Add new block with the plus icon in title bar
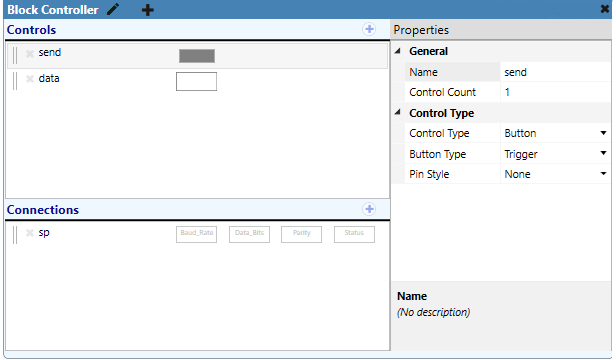Screen dimensions: 616x360 [x=147, y=9]
